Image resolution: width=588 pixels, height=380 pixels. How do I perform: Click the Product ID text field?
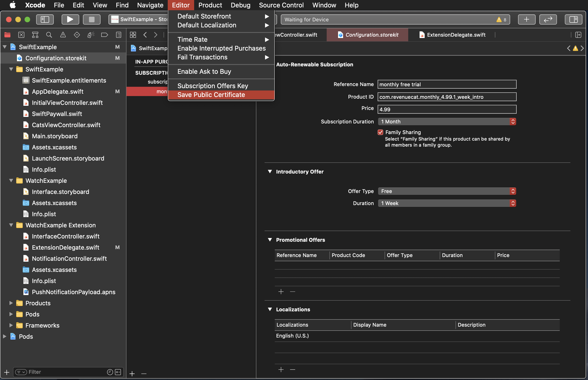tap(446, 97)
